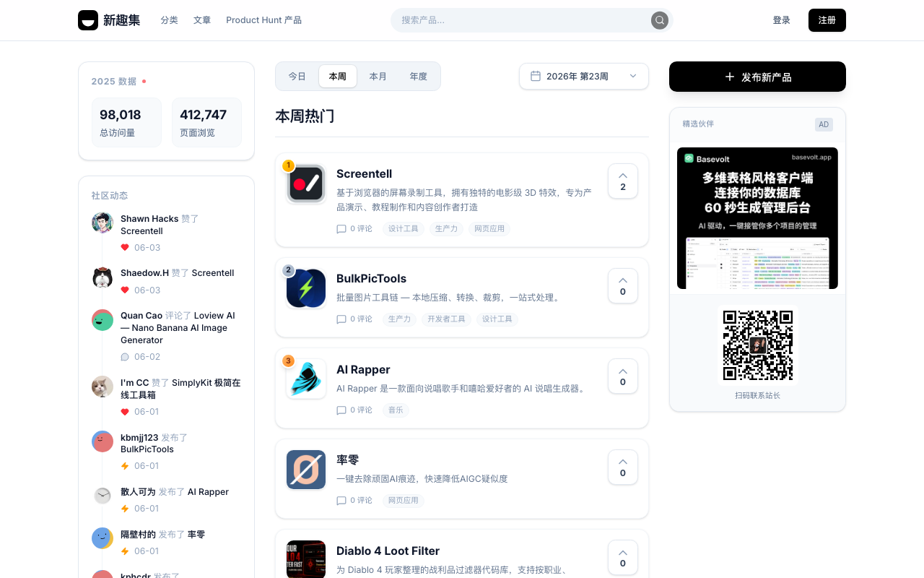
Task: Click the QR code image
Action: 758,345
